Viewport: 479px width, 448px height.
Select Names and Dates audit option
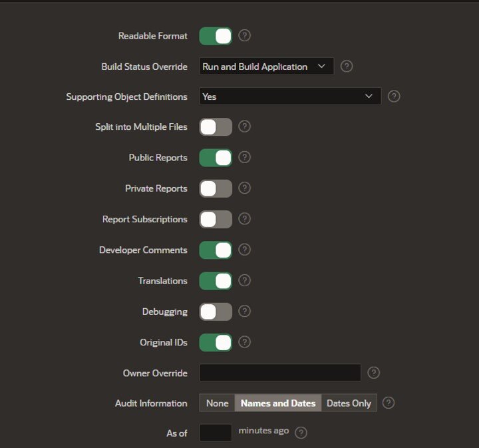(x=278, y=403)
